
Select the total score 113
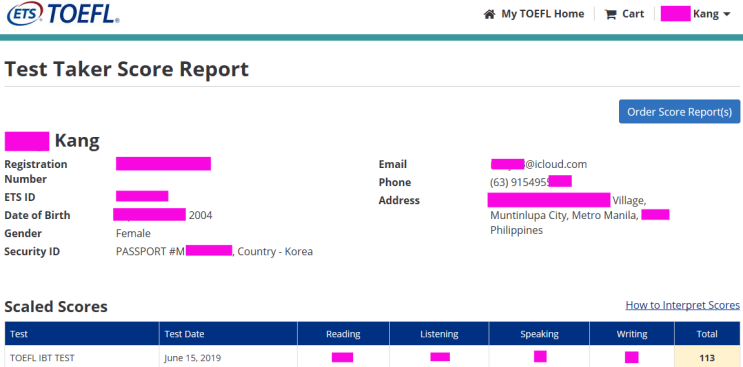[x=707, y=358]
